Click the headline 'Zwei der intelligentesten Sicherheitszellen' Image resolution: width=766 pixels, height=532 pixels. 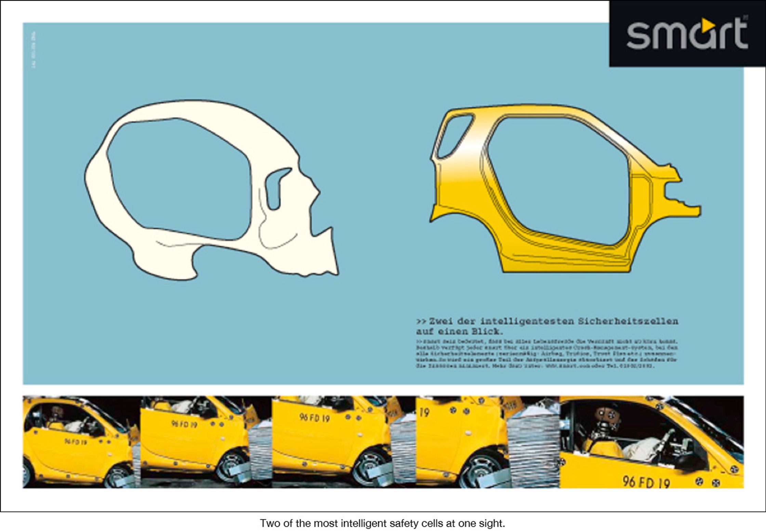pos(547,322)
